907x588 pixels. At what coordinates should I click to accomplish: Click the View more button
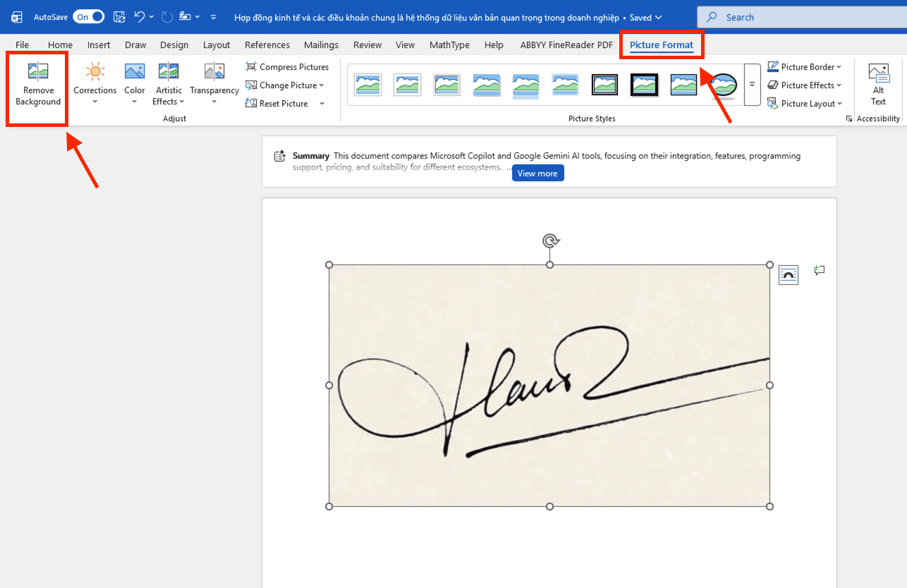coord(537,173)
